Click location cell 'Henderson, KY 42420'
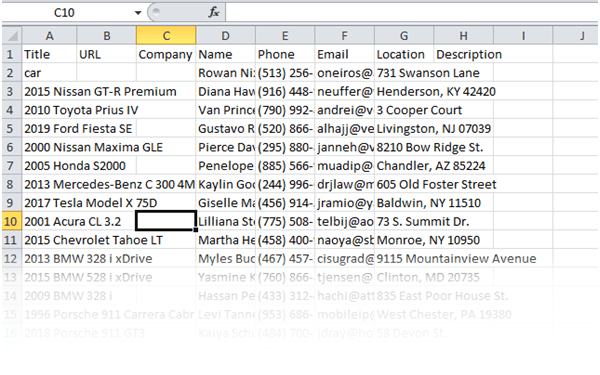The height and width of the screenshot is (375, 600). (x=436, y=91)
